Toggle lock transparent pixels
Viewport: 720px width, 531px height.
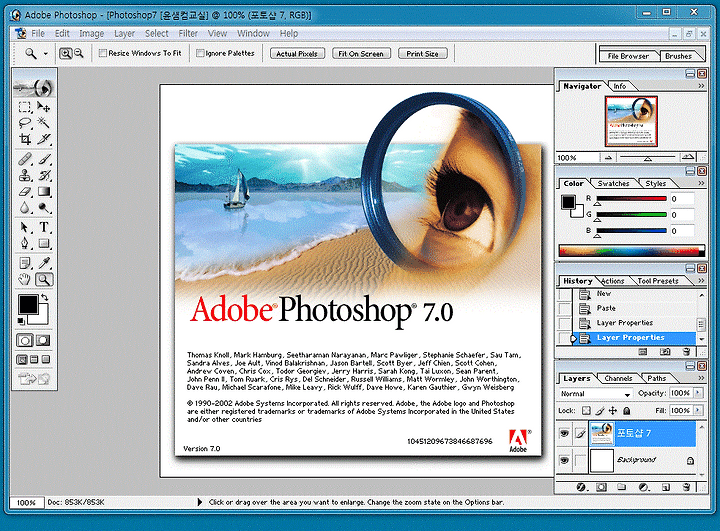point(586,411)
